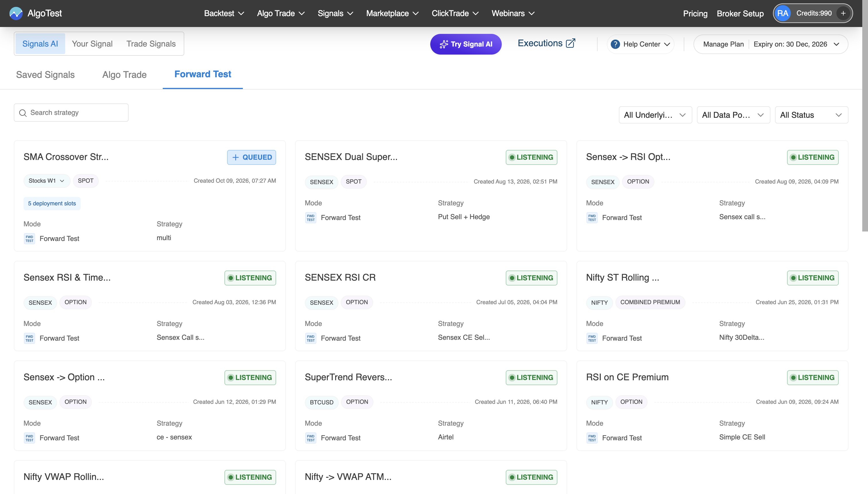Open the ClickTrade dropdown menu
Viewport: 868px width, 494px height.
[455, 13]
